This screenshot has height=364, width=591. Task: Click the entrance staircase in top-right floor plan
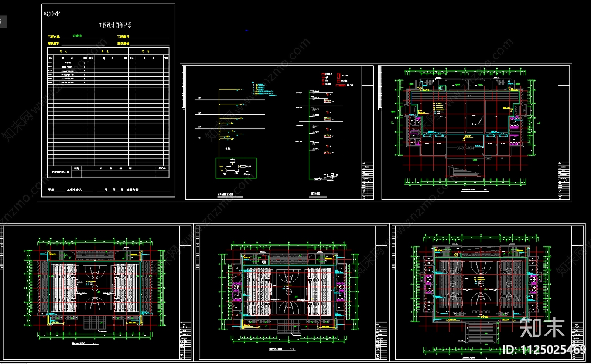pos(466,172)
